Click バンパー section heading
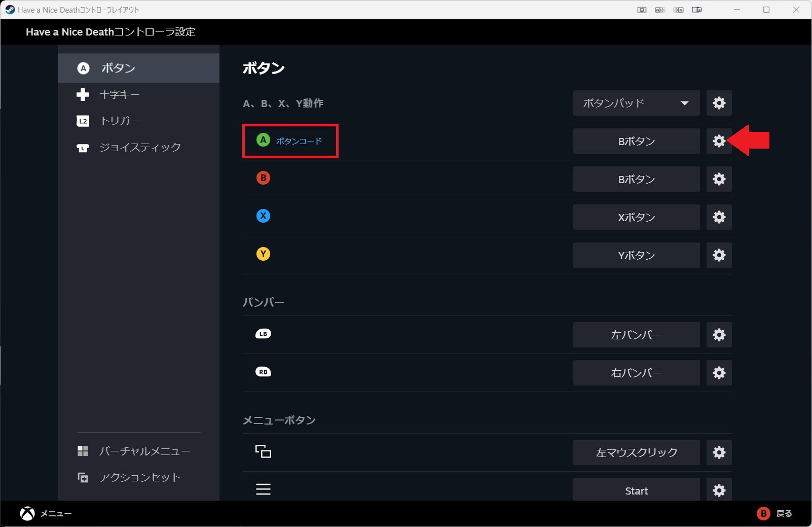 tap(263, 302)
